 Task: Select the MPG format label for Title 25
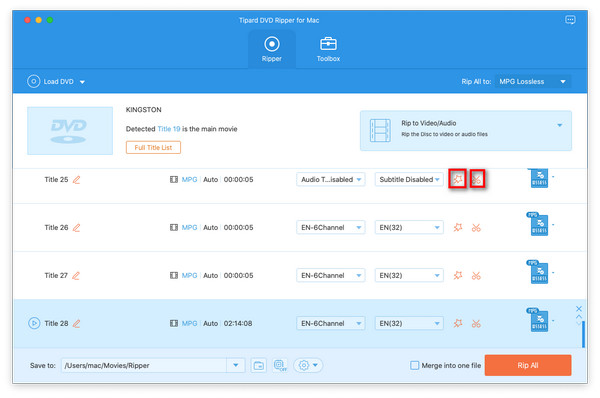tap(189, 179)
